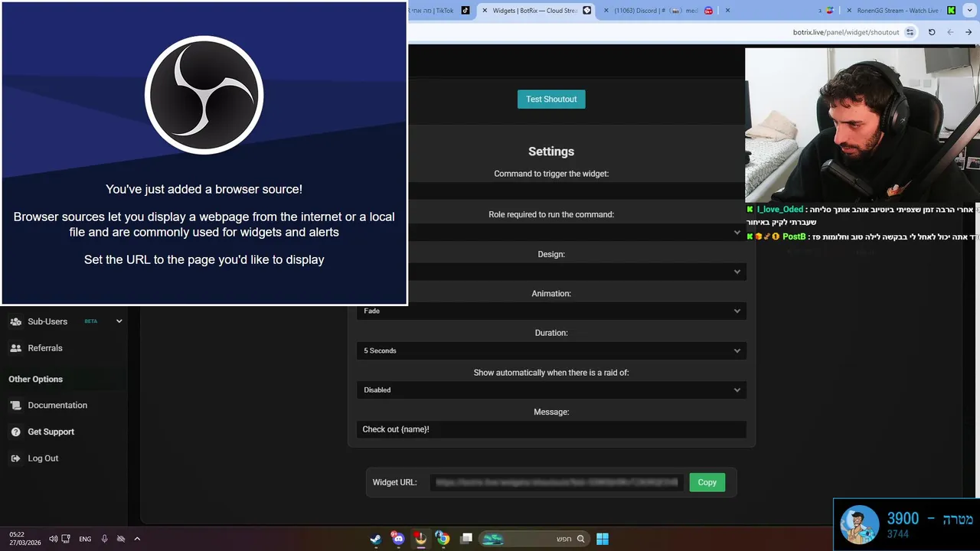Click the TikTok tab favicon
980x551 pixels.
(x=465, y=11)
